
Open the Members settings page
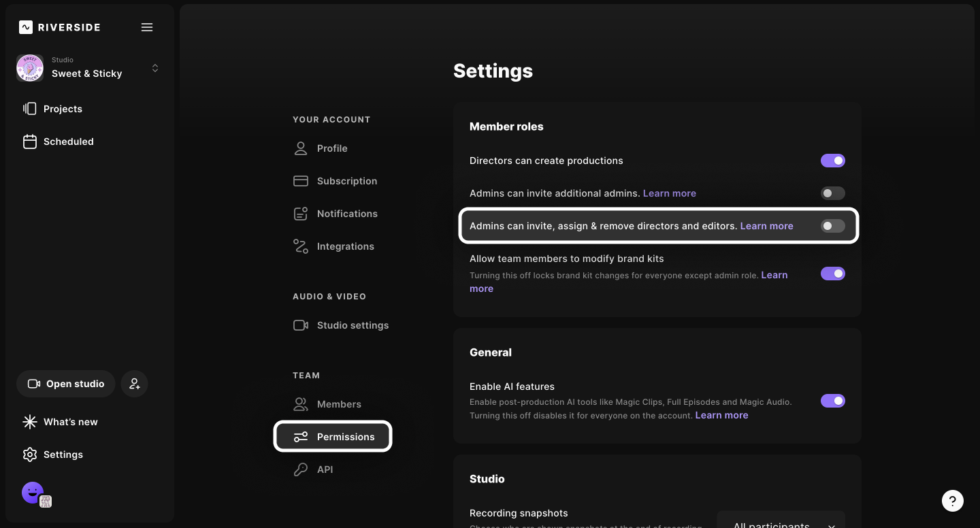338,404
